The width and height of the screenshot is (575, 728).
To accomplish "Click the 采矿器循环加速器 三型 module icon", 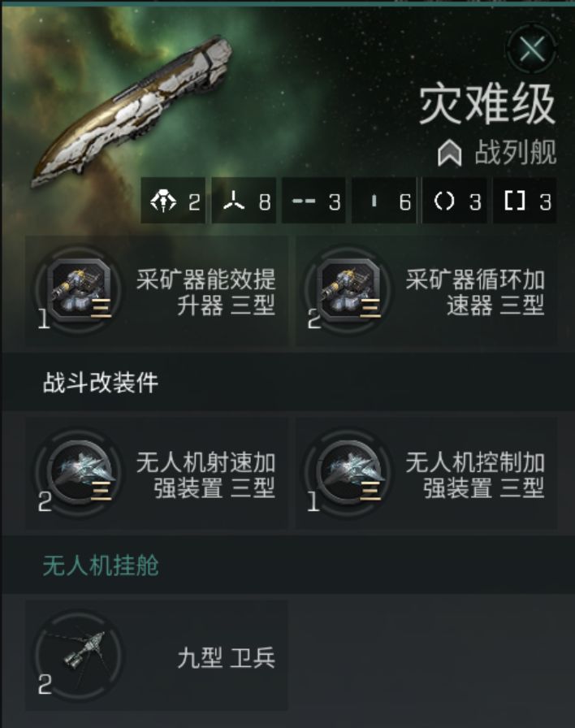I will pyautogui.click(x=348, y=291).
